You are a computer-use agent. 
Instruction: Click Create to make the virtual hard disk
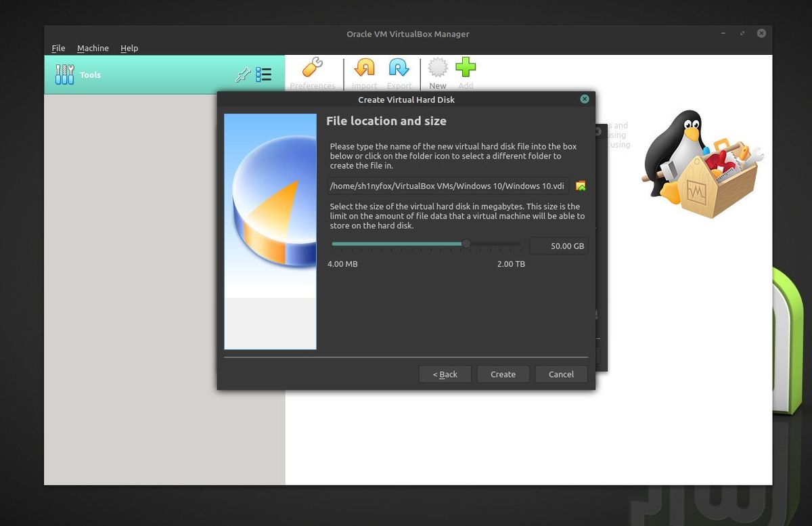point(503,374)
